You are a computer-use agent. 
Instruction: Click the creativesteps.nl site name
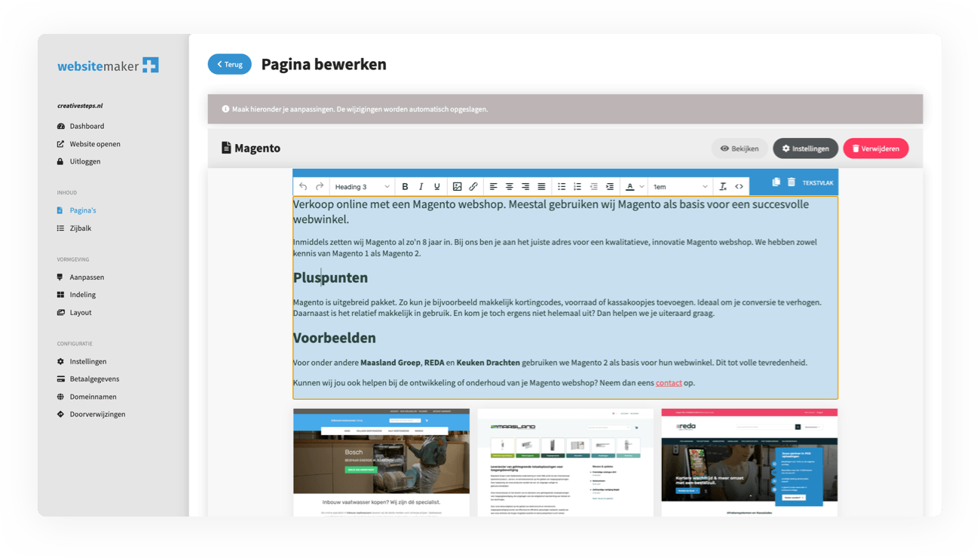pos(80,106)
